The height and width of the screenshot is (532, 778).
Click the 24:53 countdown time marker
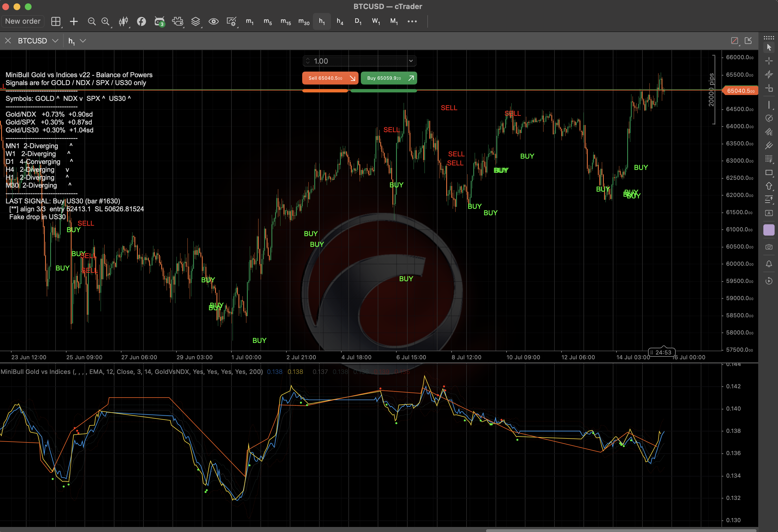[x=662, y=352]
